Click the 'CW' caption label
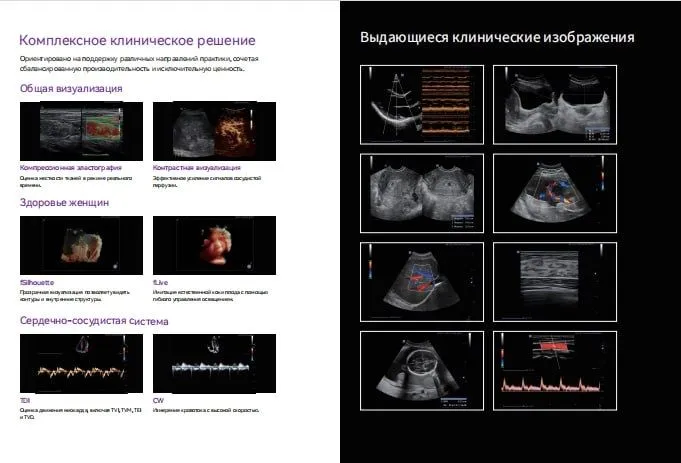 (x=158, y=400)
